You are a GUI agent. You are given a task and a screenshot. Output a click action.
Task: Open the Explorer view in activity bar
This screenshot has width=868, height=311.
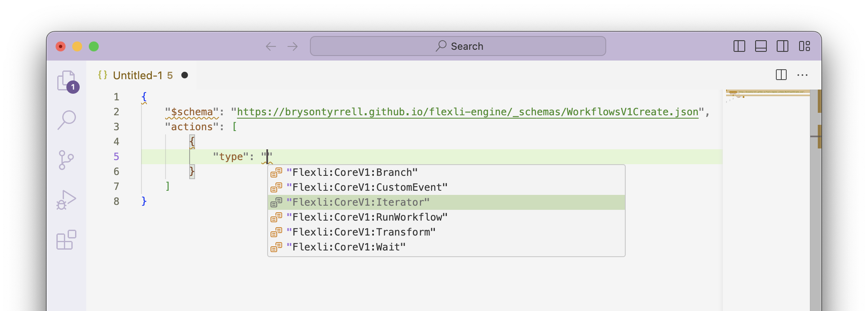[66, 80]
